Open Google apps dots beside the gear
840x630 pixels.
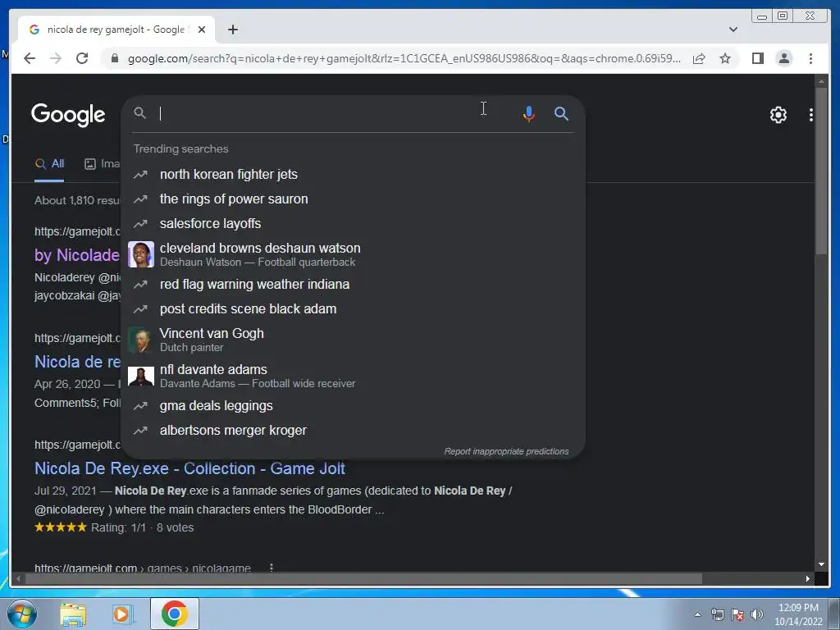pos(811,115)
